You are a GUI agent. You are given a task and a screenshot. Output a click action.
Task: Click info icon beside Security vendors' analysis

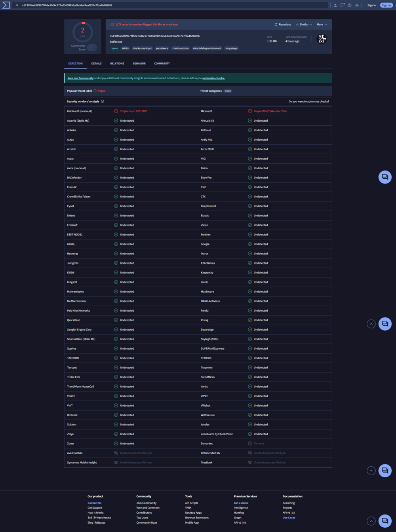coord(103,101)
